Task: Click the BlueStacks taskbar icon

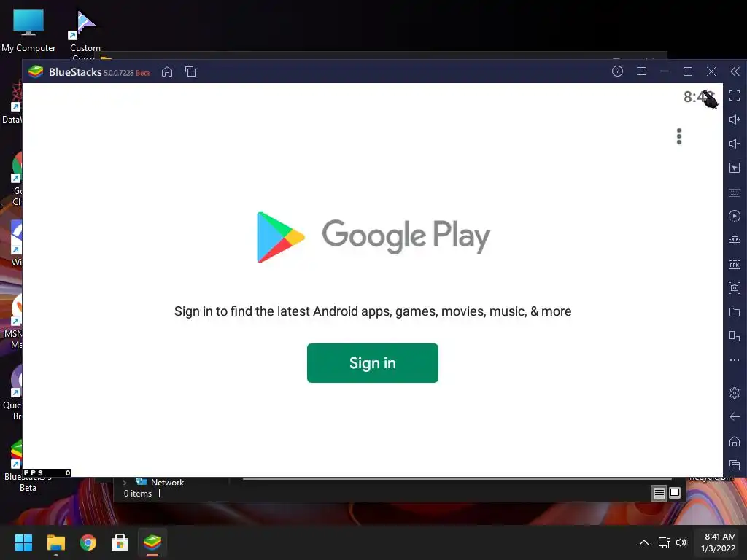Action: click(152, 542)
